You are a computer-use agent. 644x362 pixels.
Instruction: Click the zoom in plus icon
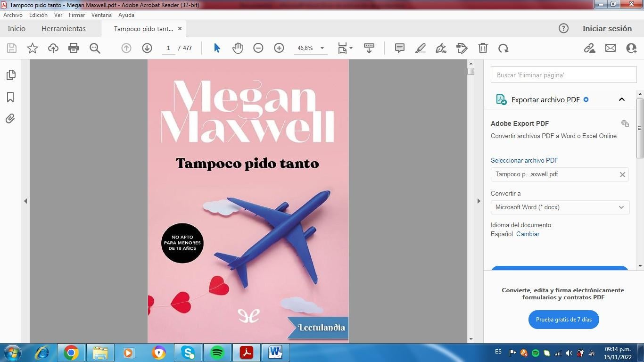pos(279,48)
